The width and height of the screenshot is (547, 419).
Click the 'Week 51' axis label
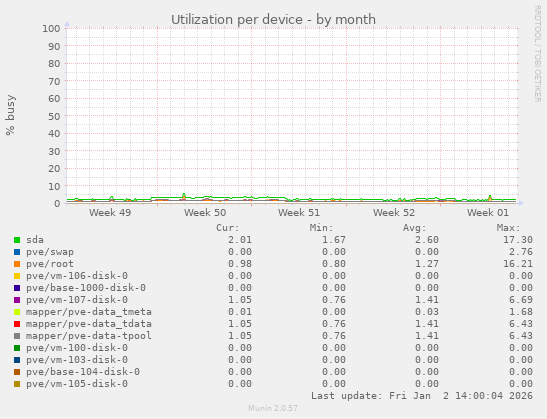(x=299, y=212)
